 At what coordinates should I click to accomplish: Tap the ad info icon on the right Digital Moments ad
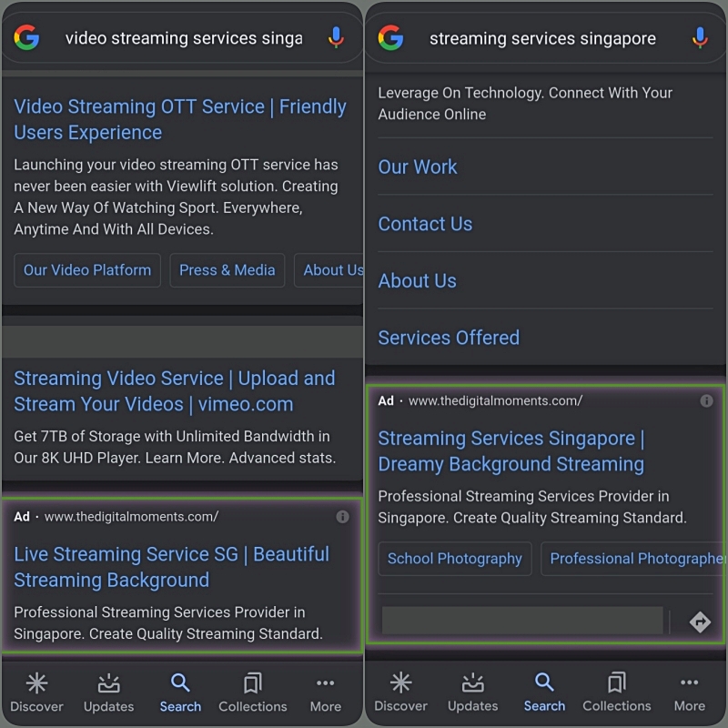[x=706, y=400]
